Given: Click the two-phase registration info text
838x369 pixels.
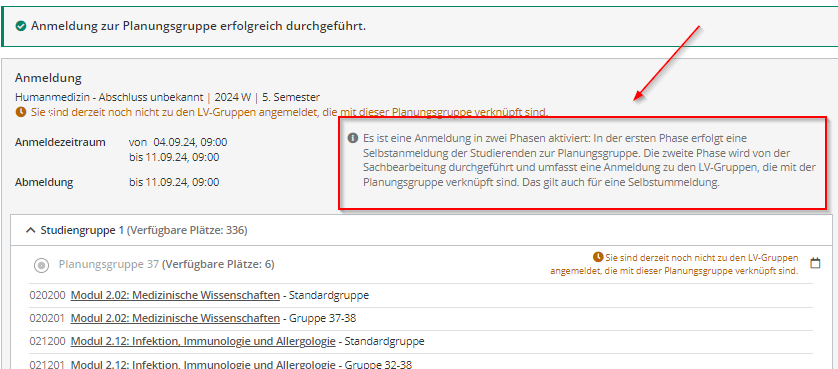Looking at the screenshot, I should [x=589, y=160].
